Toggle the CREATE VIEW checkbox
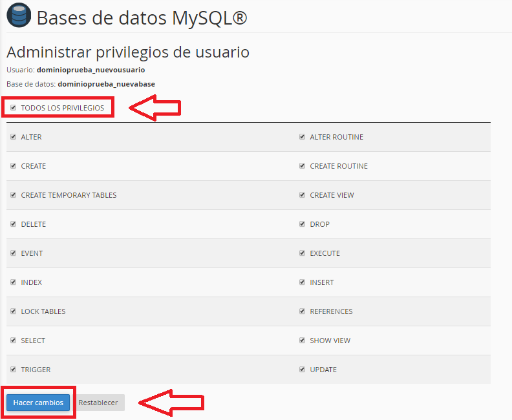The height and width of the screenshot is (420, 512). (302, 195)
